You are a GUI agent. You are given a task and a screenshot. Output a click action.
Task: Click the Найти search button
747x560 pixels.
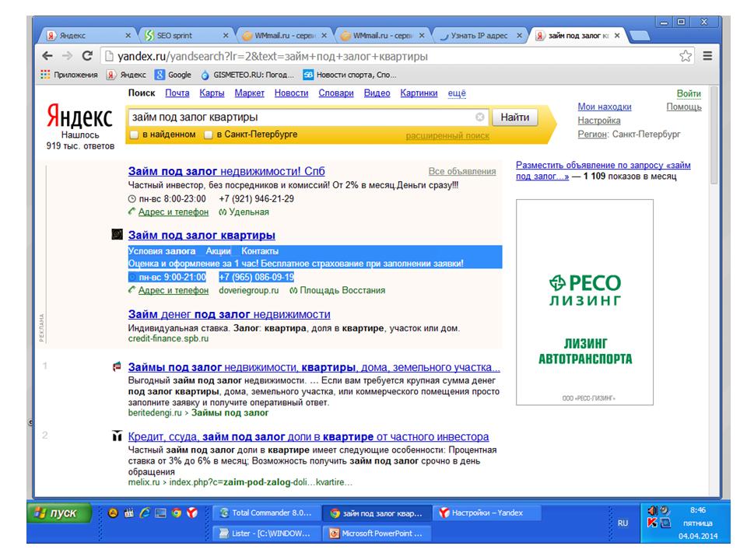(x=515, y=117)
